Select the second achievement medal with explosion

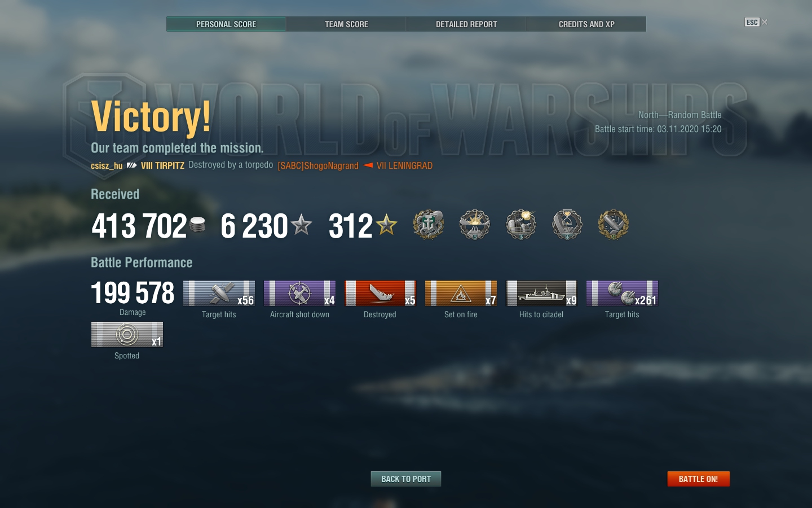(475, 225)
